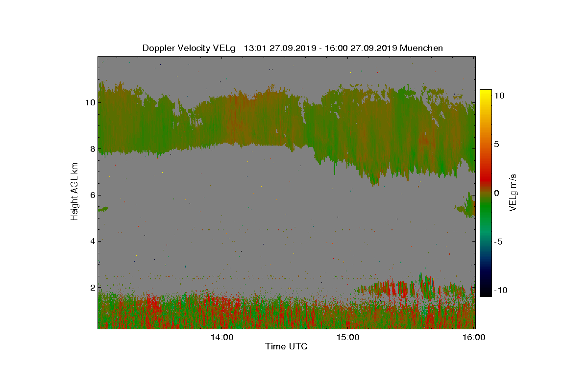The width and height of the screenshot is (588, 392).
Task: Click the plot title 'Doppler Velocity VELg'
Action: click(189, 48)
